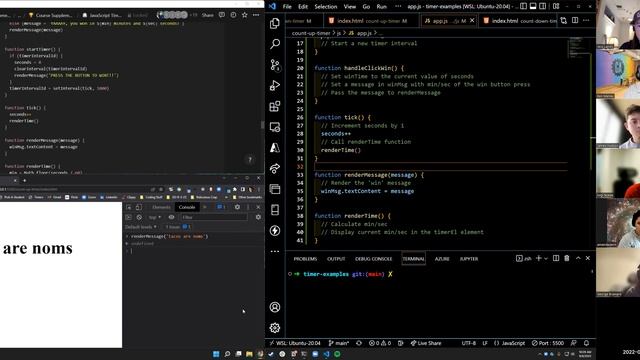Switch to the DevTools Console tab
640x360 pixels.
(x=187, y=207)
